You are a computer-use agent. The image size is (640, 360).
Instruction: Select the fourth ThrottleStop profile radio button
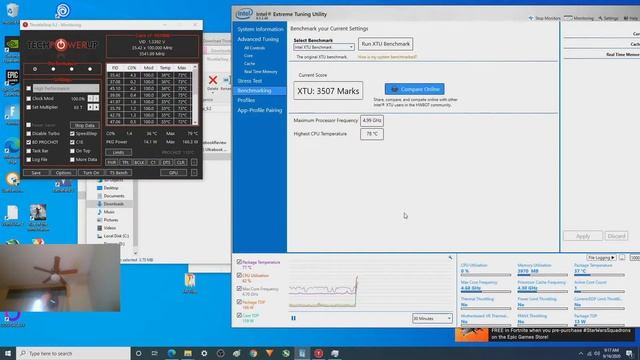90,69
